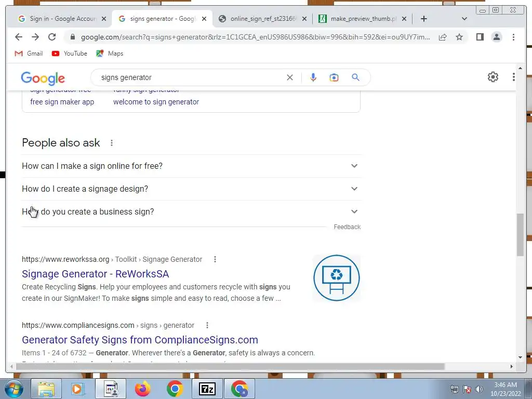This screenshot has width=532, height=399.
Task: Open 7-Zip from taskbar
Action: (207, 389)
